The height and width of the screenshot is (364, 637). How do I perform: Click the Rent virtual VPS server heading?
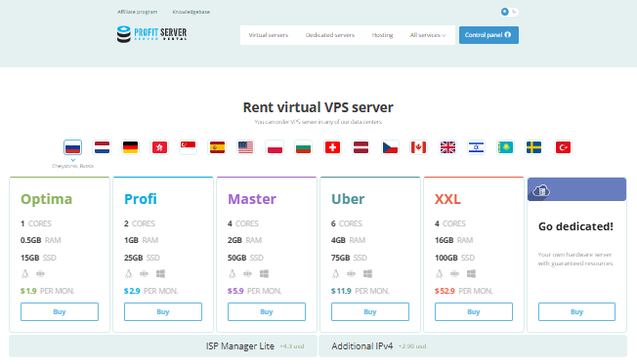318,107
